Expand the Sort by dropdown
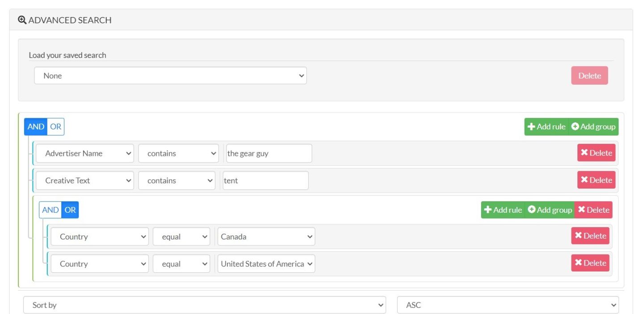This screenshot has width=644, height=314. coord(204,305)
